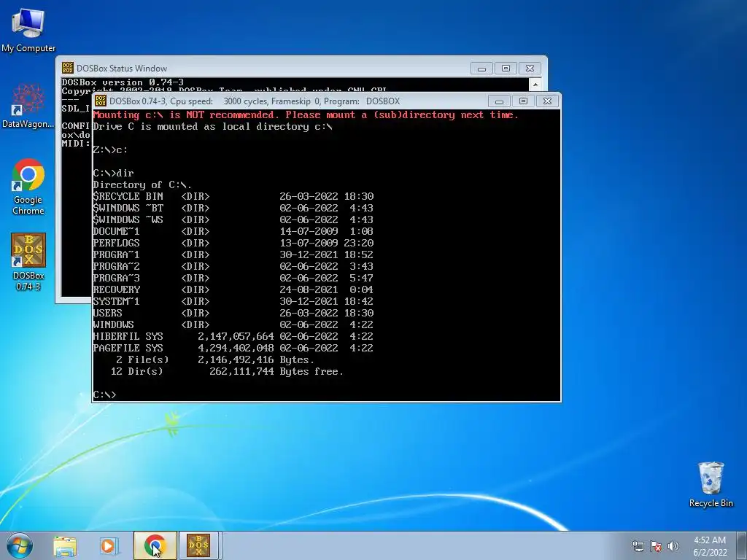
Task: Click the DOCUME~1 directory row
Action: [x=233, y=231]
